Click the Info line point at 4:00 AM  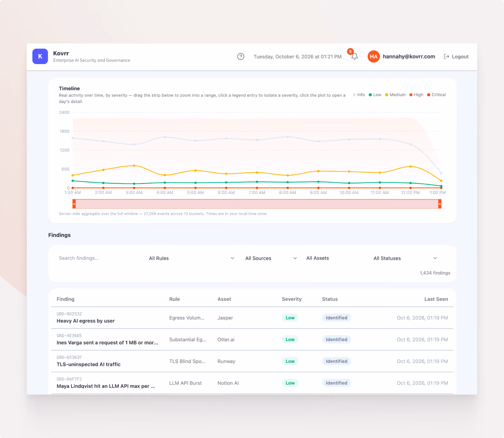coord(165,137)
